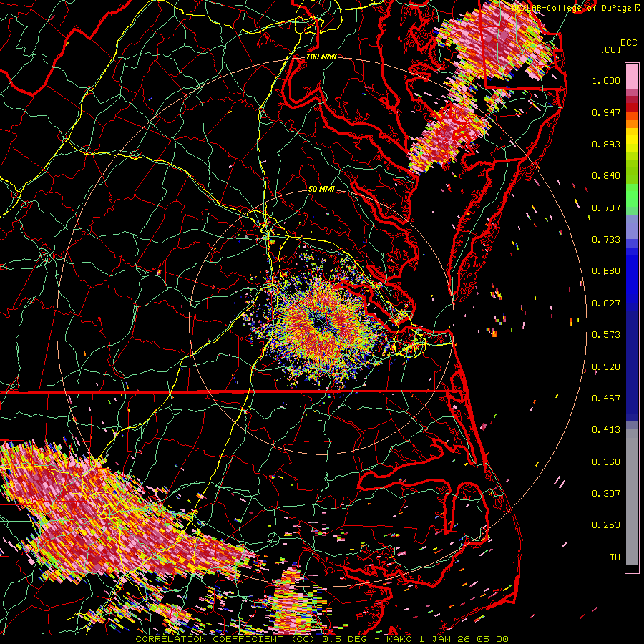This screenshot has width=644, height=644.
Task: Select the 0.307 legend value
Action: [606, 494]
